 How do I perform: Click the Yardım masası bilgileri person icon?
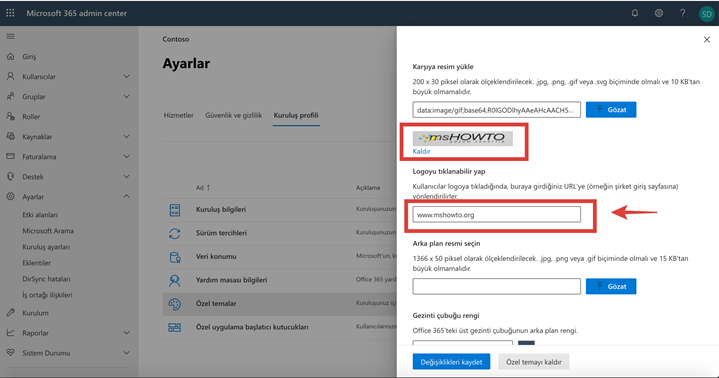tap(175, 280)
